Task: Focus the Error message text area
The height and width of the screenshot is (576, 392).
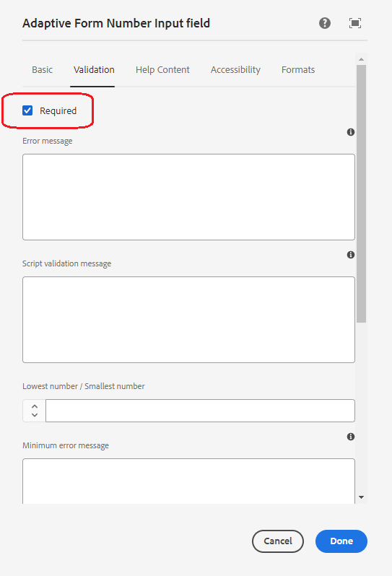Action: 188,197
